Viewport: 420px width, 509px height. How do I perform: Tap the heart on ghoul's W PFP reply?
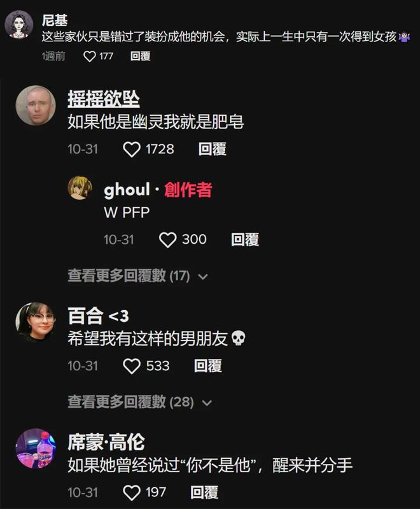click(168, 240)
